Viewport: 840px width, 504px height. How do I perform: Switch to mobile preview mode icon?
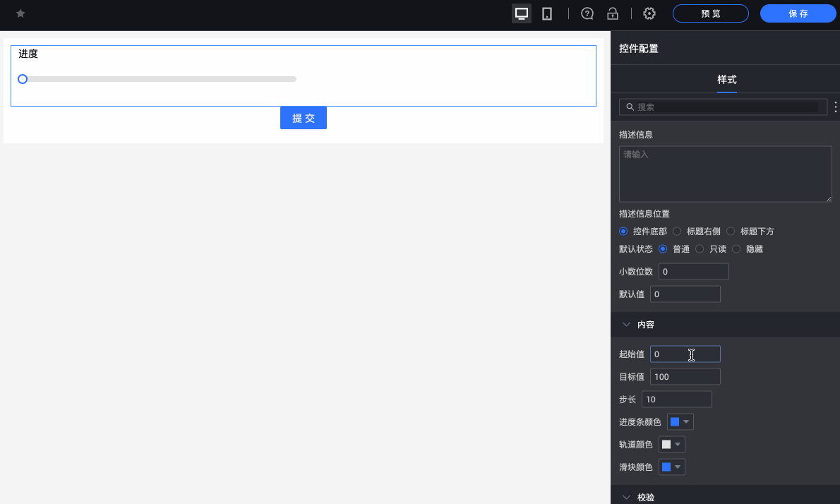[x=546, y=13]
